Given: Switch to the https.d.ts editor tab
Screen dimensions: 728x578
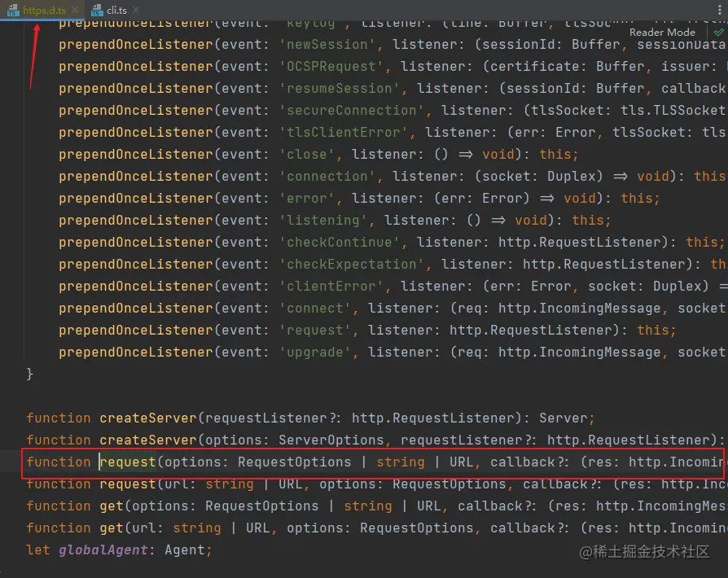Looking at the screenshot, I should (44, 10).
